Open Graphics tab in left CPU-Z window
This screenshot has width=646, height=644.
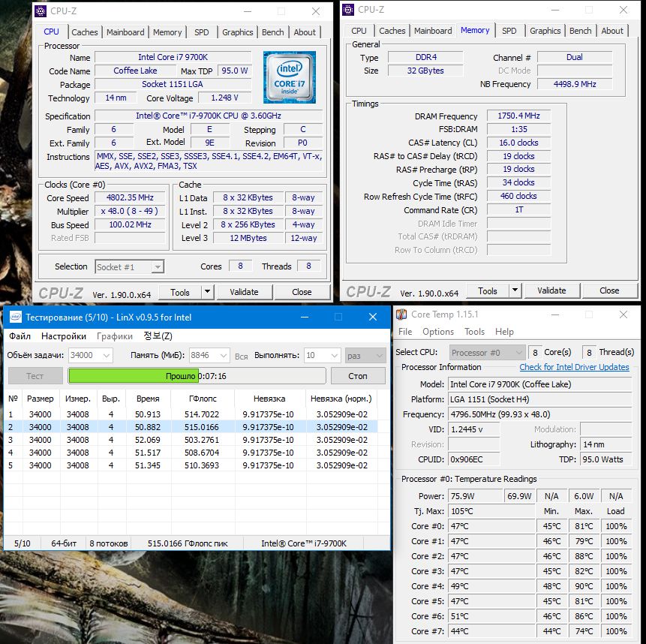tap(237, 32)
